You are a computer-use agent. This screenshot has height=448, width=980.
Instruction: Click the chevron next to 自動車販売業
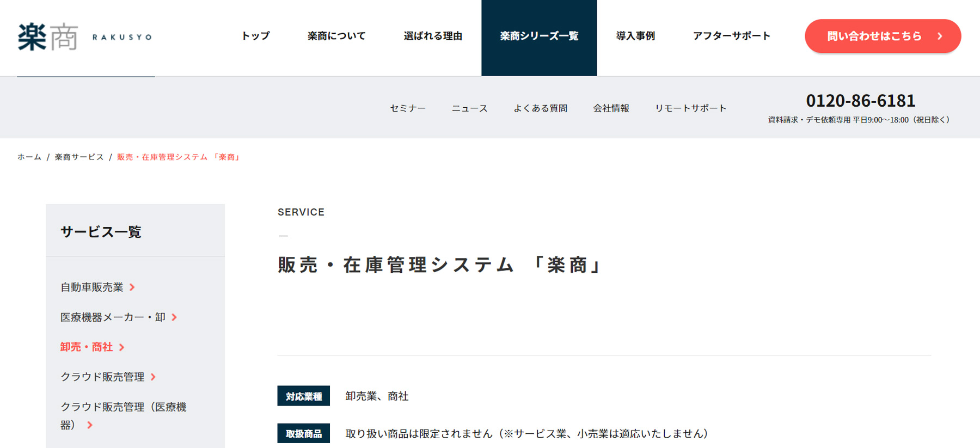pos(132,287)
